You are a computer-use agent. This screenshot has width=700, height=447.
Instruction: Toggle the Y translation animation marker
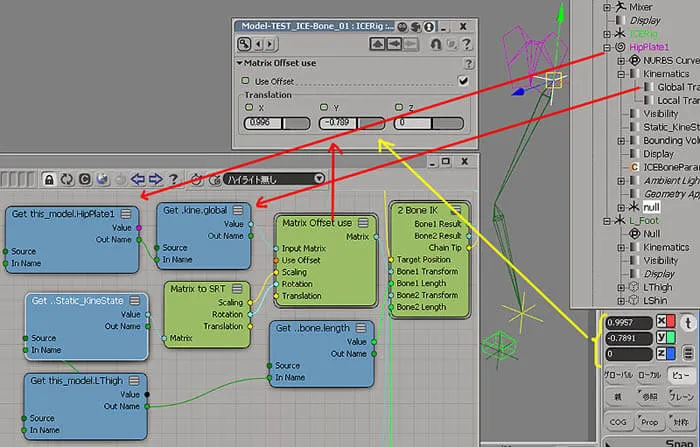[x=324, y=107]
